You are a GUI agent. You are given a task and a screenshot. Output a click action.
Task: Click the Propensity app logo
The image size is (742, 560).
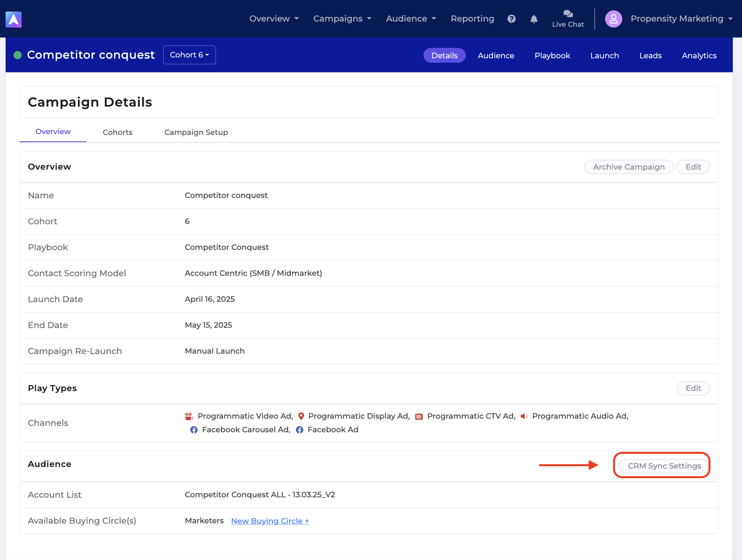(x=14, y=19)
